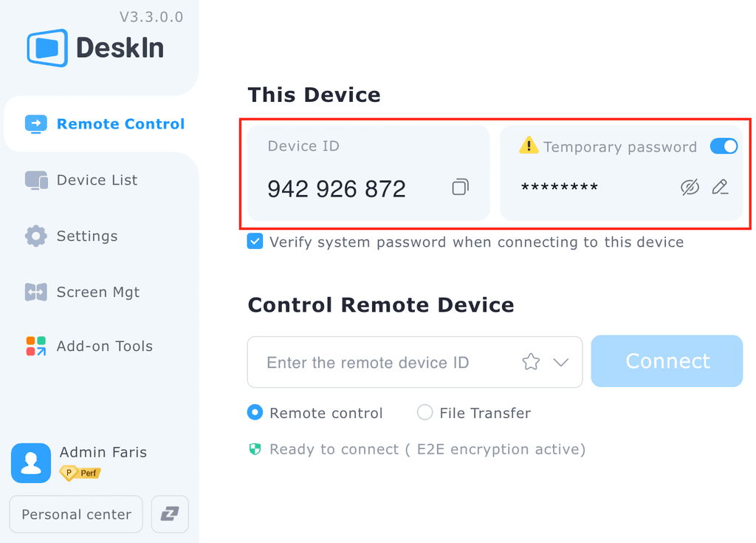756x543 pixels.
Task: Switch to the Device List section
Action: pos(96,180)
